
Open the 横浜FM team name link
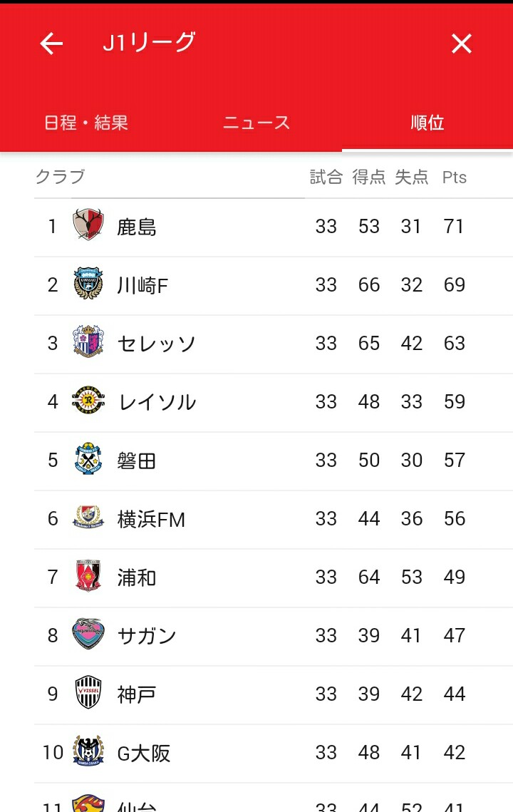click(x=150, y=520)
